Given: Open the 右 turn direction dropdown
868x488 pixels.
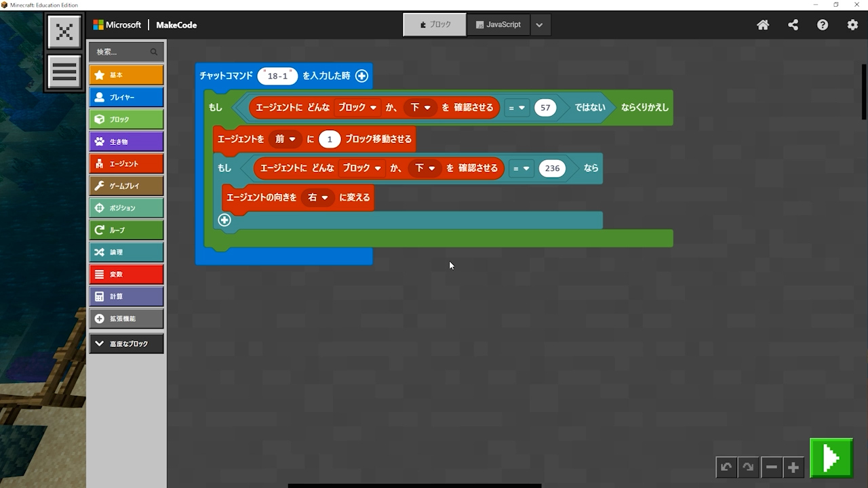Looking at the screenshot, I should click(x=317, y=197).
